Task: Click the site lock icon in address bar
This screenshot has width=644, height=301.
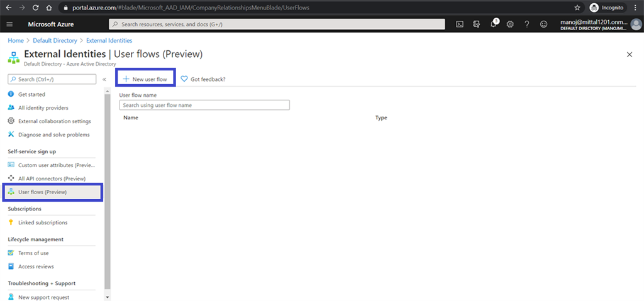Action: pos(67,8)
